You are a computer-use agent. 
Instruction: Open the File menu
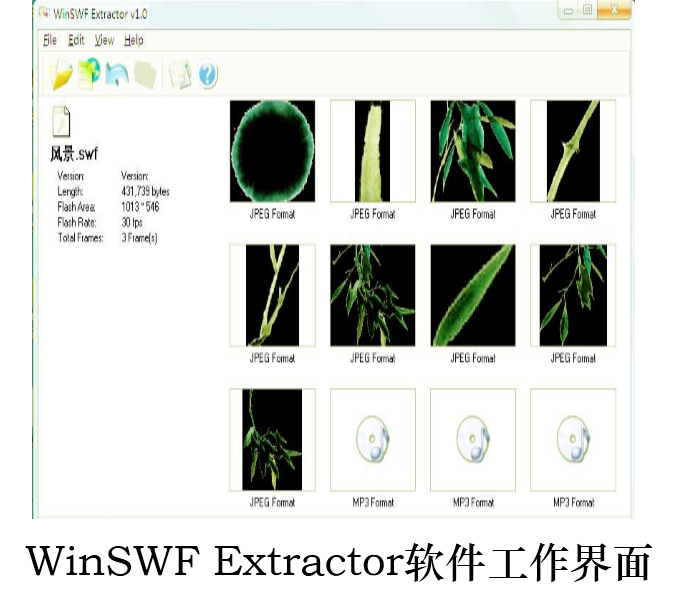(x=50, y=40)
